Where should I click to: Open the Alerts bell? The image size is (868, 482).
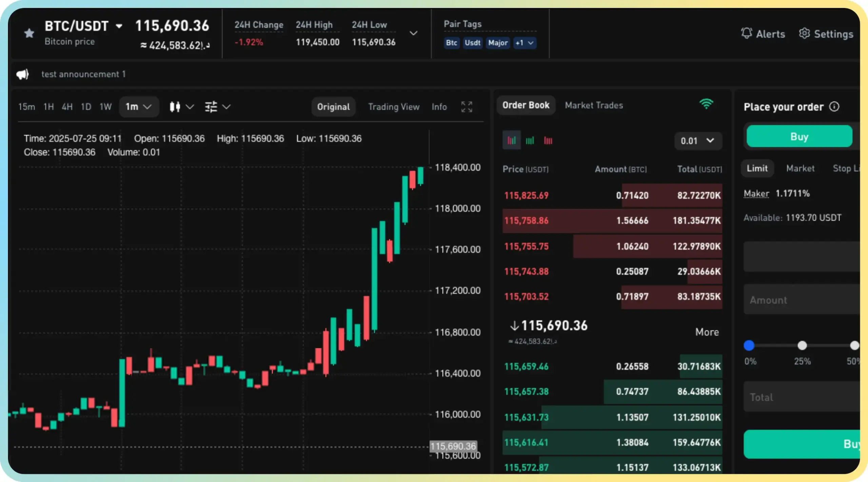click(746, 34)
